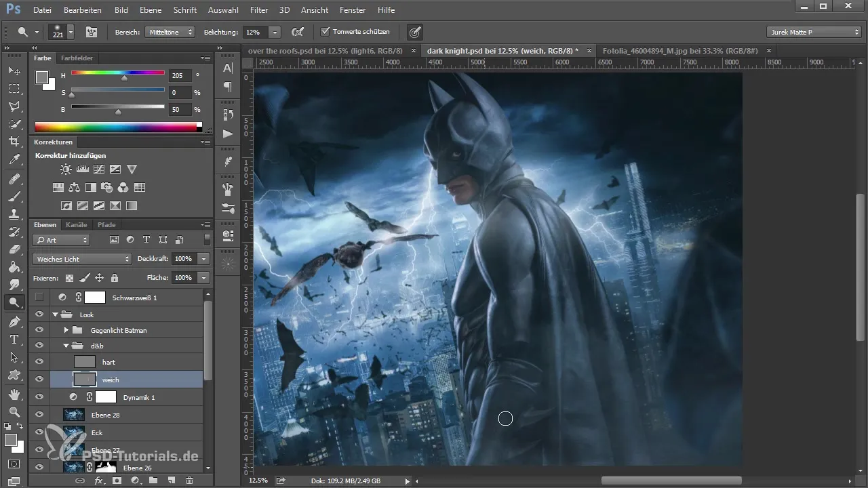This screenshot has width=868, height=488.
Task: Open the Belichtung value dropdown arrow
Action: [x=275, y=32]
